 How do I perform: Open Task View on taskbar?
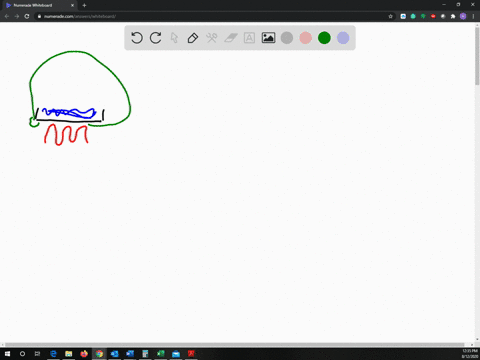pos(37,354)
